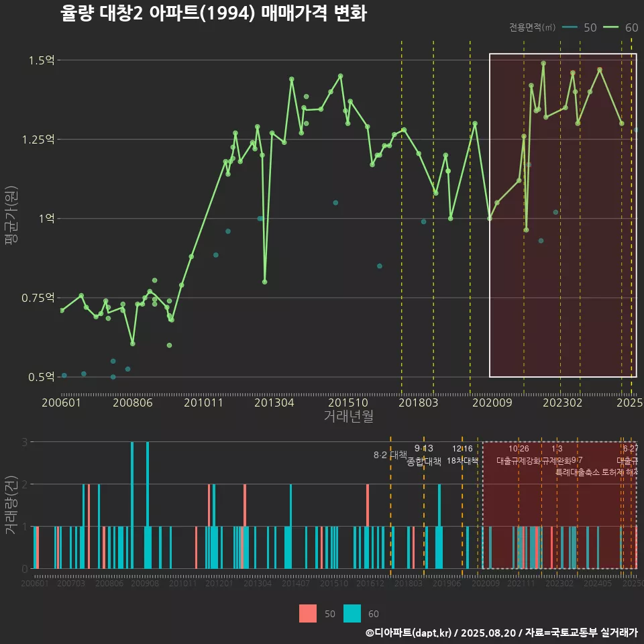
Task: Click 200806 on the price chart x-axis
Action: [x=133, y=402]
